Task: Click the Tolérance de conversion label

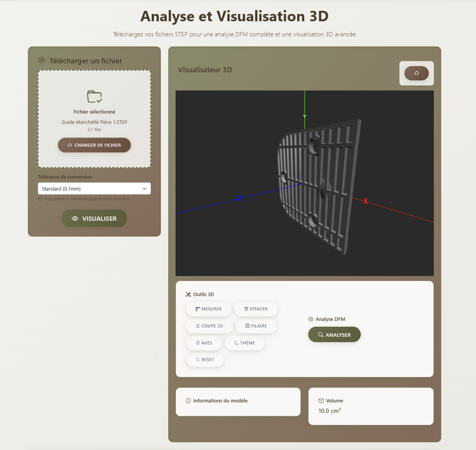Action: (x=65, y=177)
